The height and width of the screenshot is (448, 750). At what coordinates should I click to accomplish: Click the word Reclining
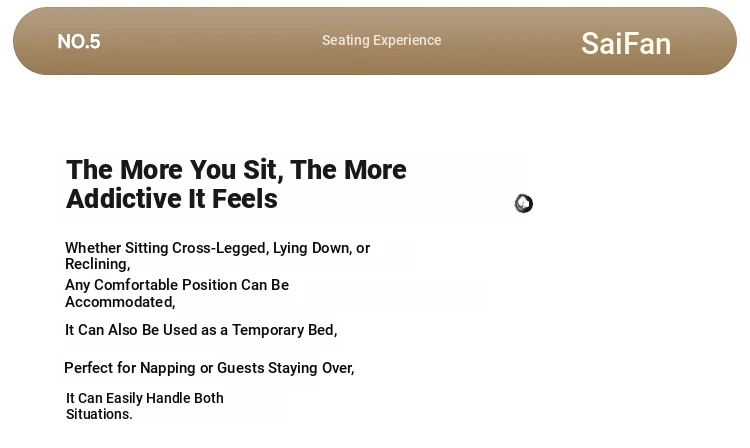[x=97, y=264]
